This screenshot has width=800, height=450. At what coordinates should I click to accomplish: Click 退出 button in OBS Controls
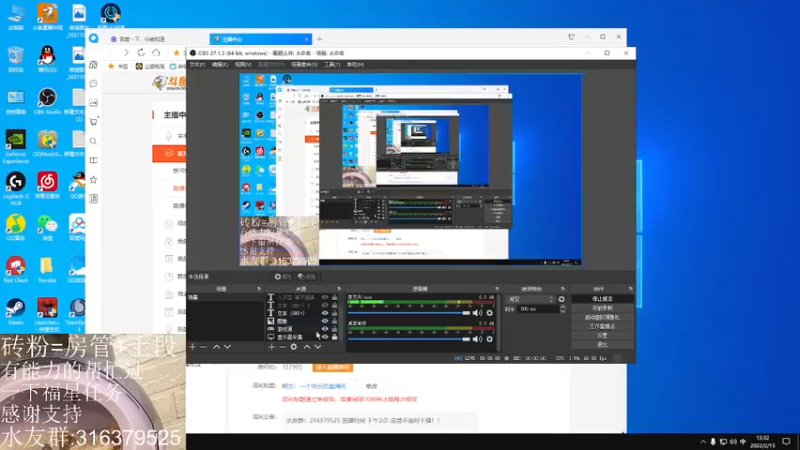tap(602, 345)
